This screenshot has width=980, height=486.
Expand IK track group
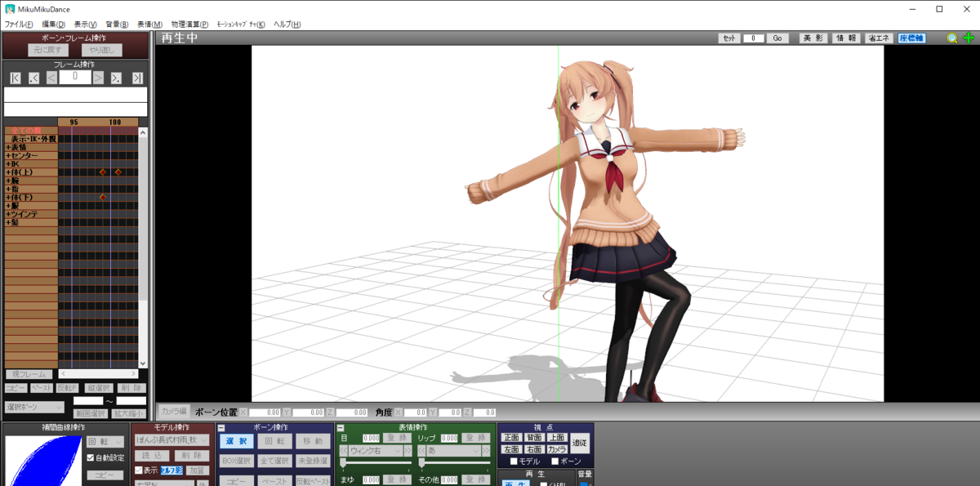(8, 164)
